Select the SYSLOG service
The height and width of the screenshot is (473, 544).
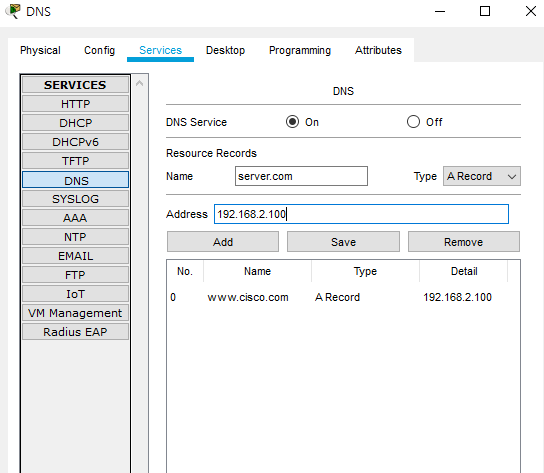(x=75, y=199)
